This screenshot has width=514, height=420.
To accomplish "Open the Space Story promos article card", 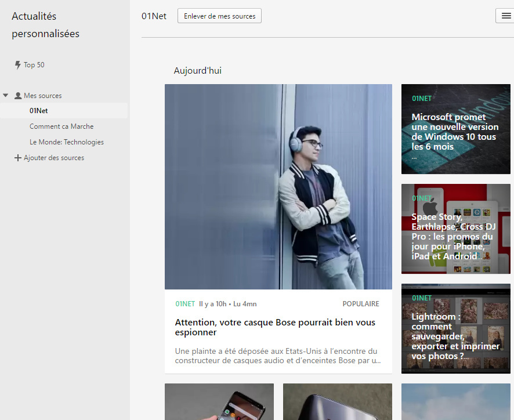I will [x=455, y=229].
